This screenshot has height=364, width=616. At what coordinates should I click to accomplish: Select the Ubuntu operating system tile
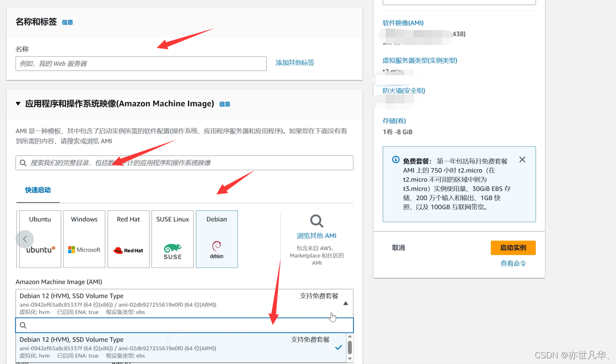point(40,239)
